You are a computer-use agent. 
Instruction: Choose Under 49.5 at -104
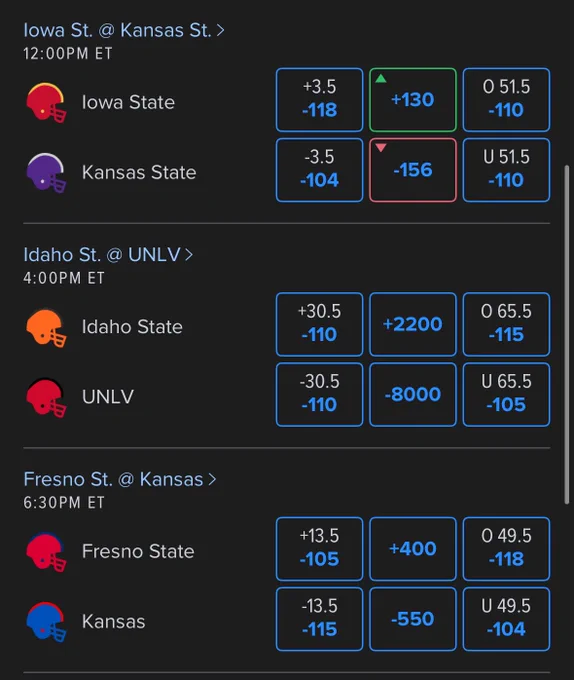506,619
